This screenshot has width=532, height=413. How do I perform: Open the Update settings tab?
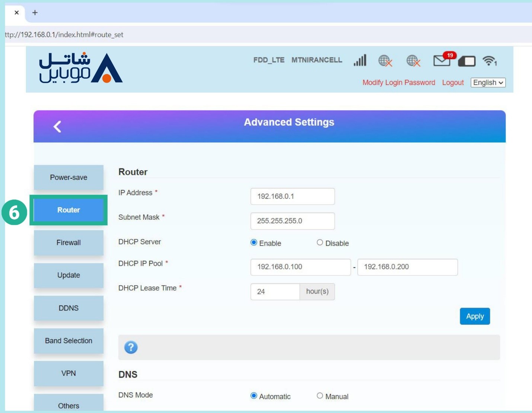[x=69, y=275]
